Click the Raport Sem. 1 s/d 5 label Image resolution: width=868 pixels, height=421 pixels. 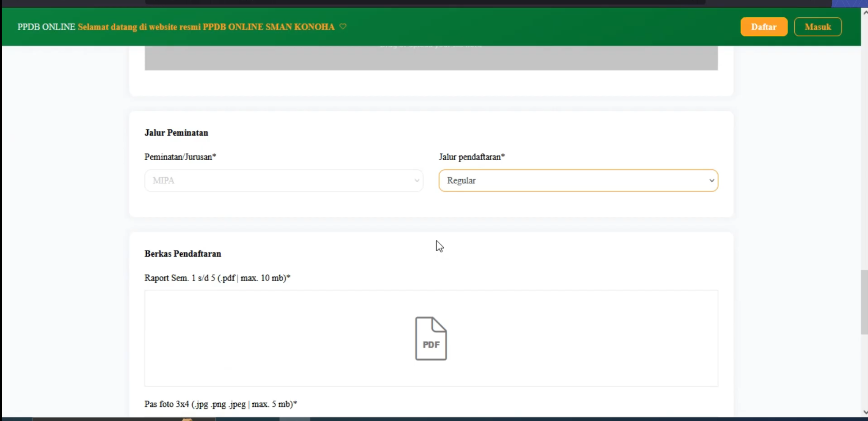217,278
